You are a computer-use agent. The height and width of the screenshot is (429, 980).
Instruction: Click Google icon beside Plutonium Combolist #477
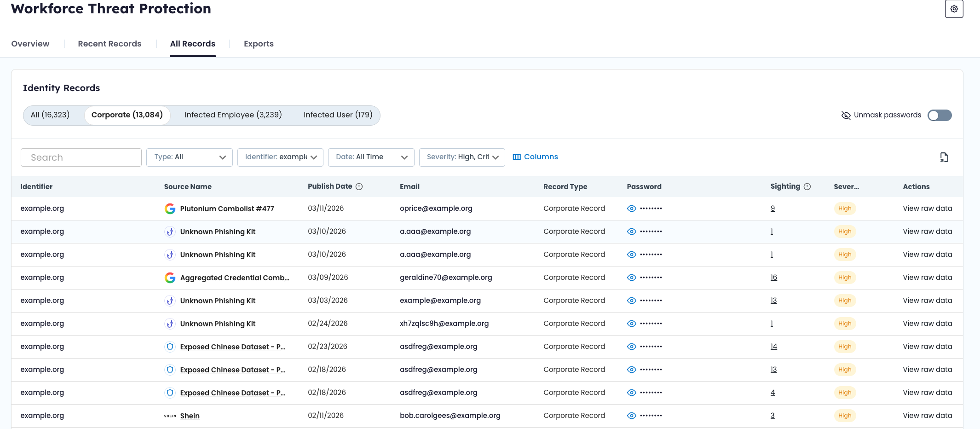[x=170, y=209]
